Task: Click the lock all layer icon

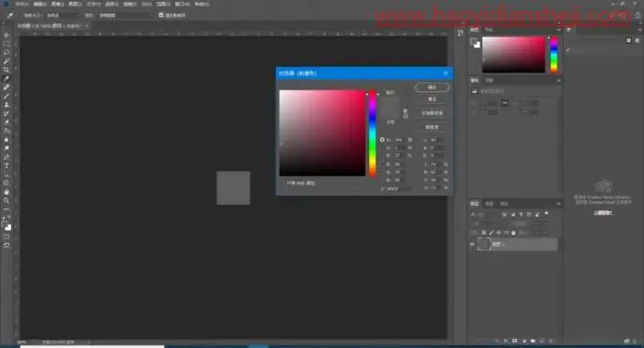Action: (513, 233)
